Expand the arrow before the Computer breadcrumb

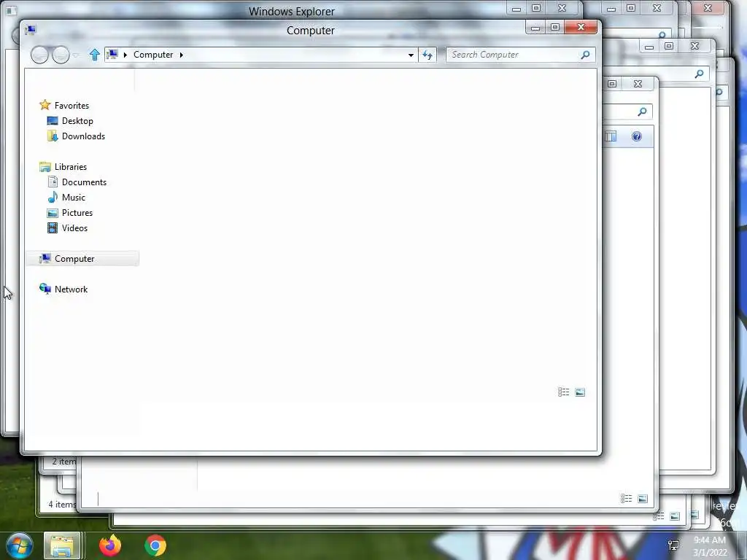click(125, 55)
